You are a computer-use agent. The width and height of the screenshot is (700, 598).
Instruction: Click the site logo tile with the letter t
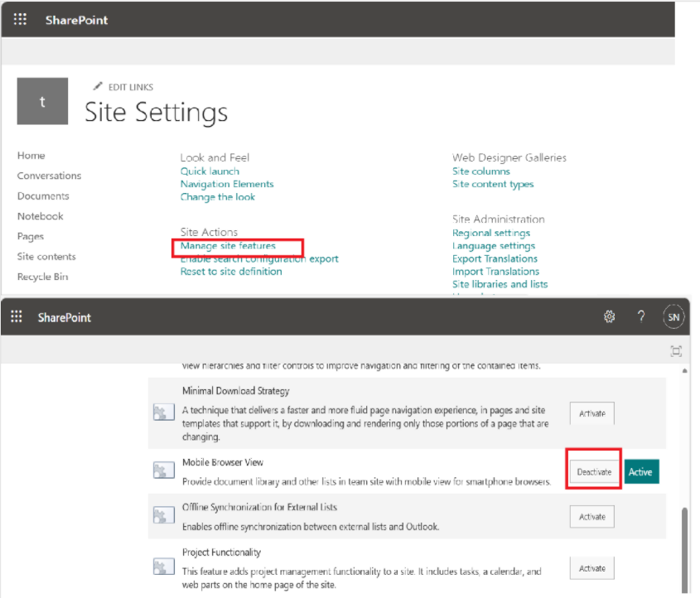click(x=42, y=101)
